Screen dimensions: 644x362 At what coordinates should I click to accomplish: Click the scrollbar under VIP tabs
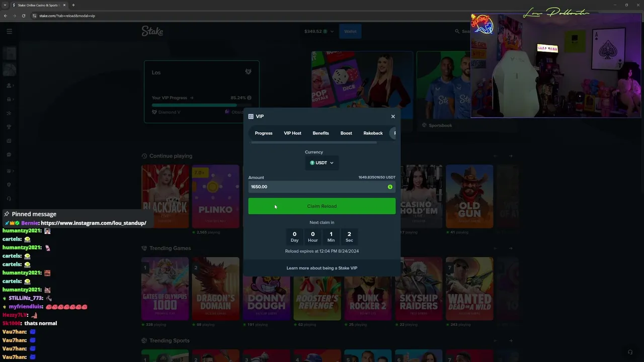314,143
